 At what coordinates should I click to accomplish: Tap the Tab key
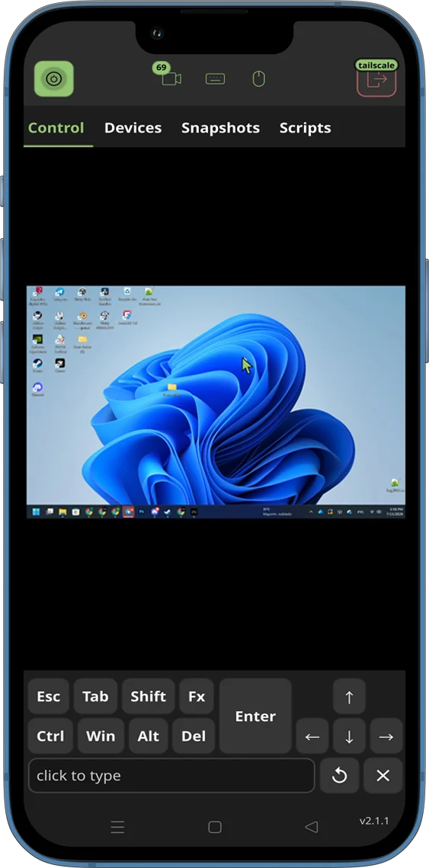tap(95, 696)
